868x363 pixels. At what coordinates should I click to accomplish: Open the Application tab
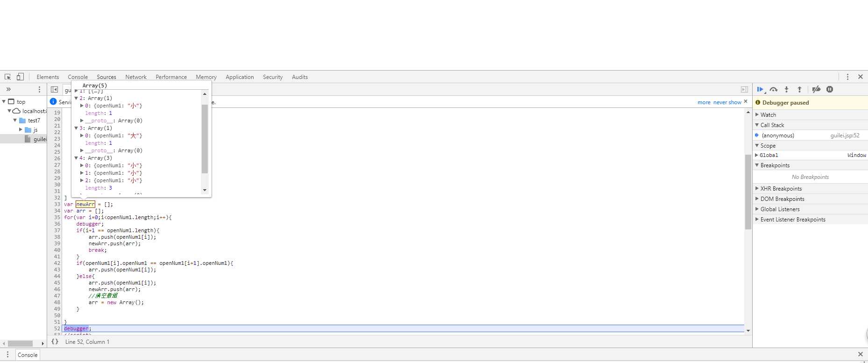[240, 77]
